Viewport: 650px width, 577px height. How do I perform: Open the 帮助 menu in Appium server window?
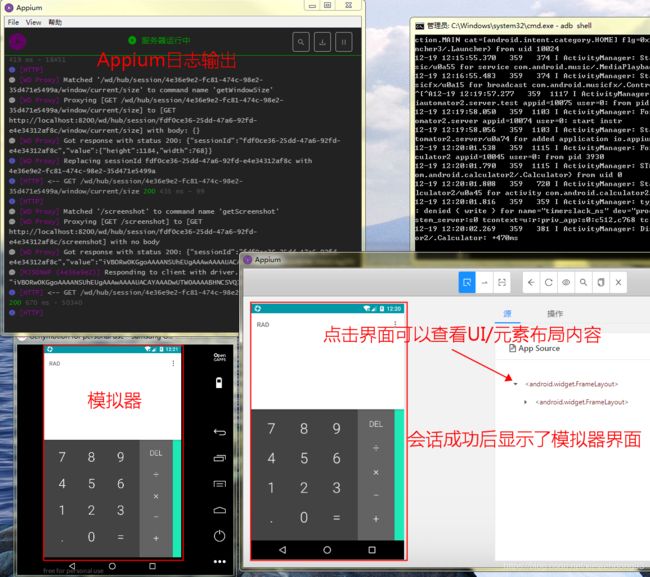pos(55,22)
